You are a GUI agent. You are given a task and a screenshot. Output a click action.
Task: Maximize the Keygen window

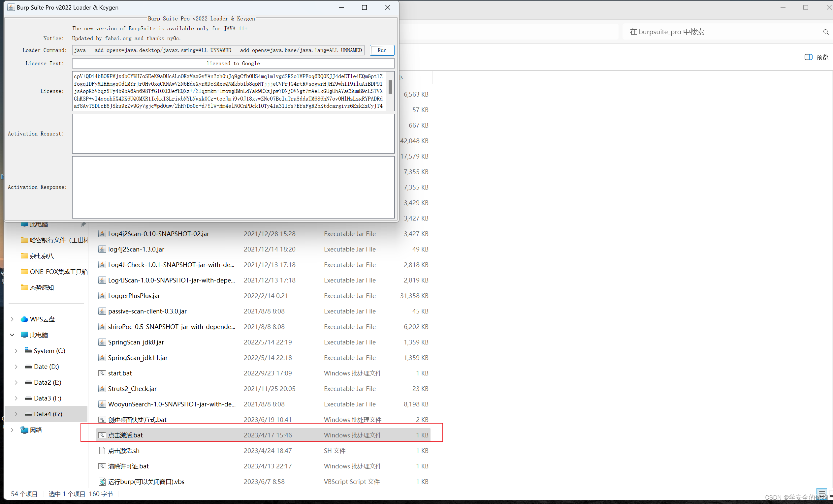click(x=364, y=8)
